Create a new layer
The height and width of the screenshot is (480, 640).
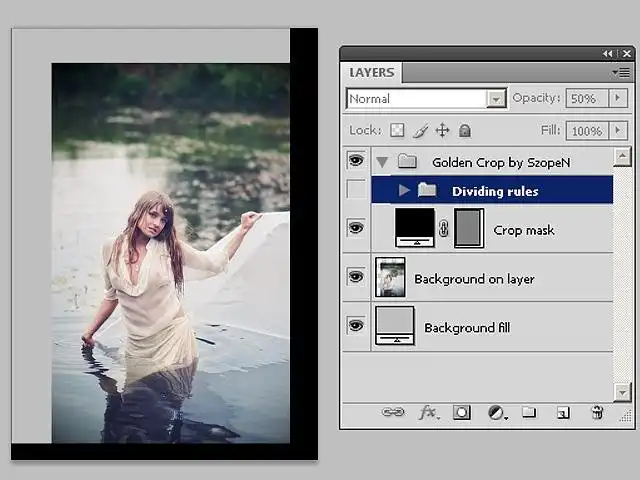pos(563,413)
